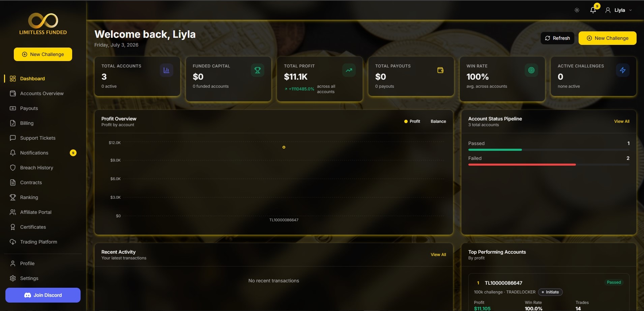Click Join Discord button
The image size is (644, 311).
click(x=43, y=295)
